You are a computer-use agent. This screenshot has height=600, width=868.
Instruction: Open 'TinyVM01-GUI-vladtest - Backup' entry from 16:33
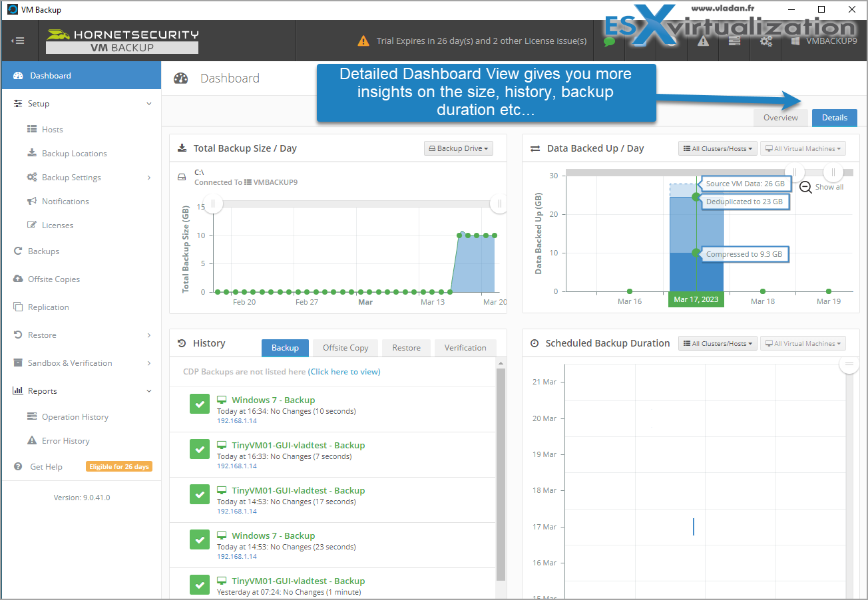pos(298,445)
